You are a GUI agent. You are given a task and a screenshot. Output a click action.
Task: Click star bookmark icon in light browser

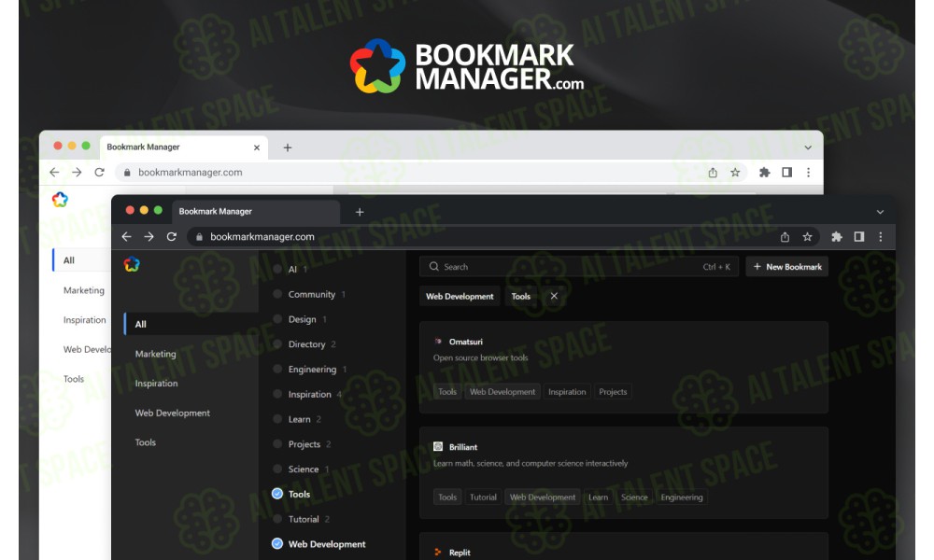[x=735, y=173]
